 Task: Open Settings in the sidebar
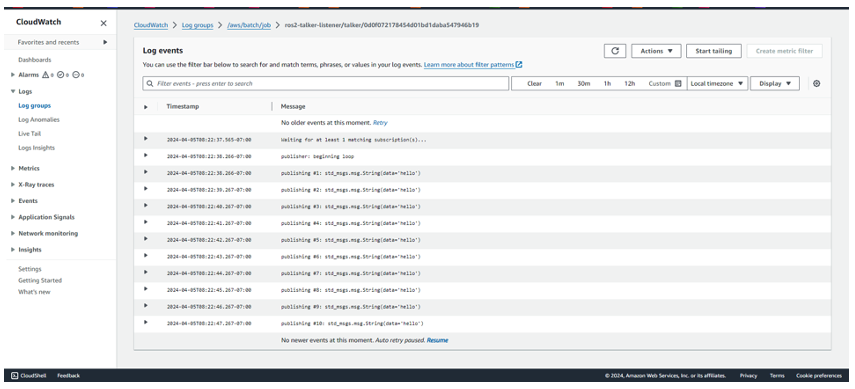29,269
